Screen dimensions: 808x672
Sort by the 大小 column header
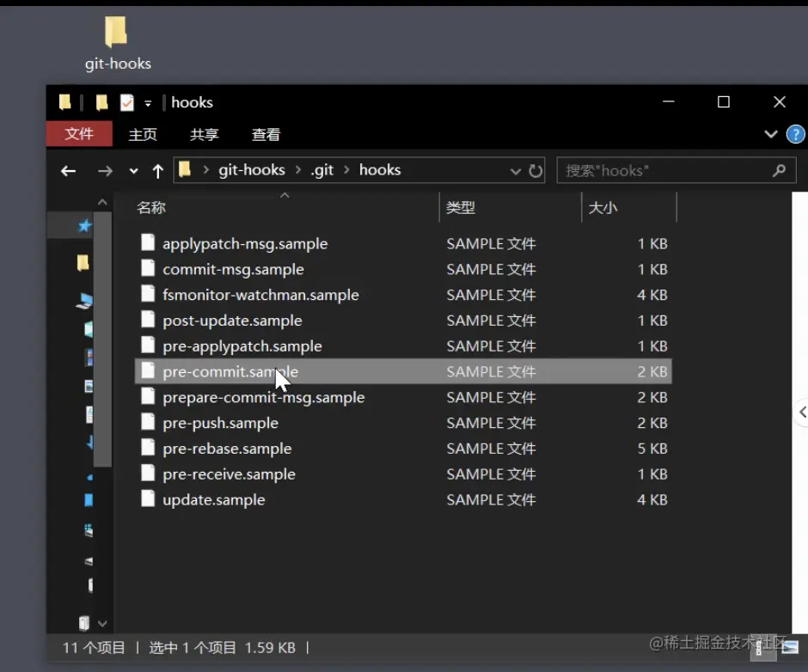pos(629,208)
